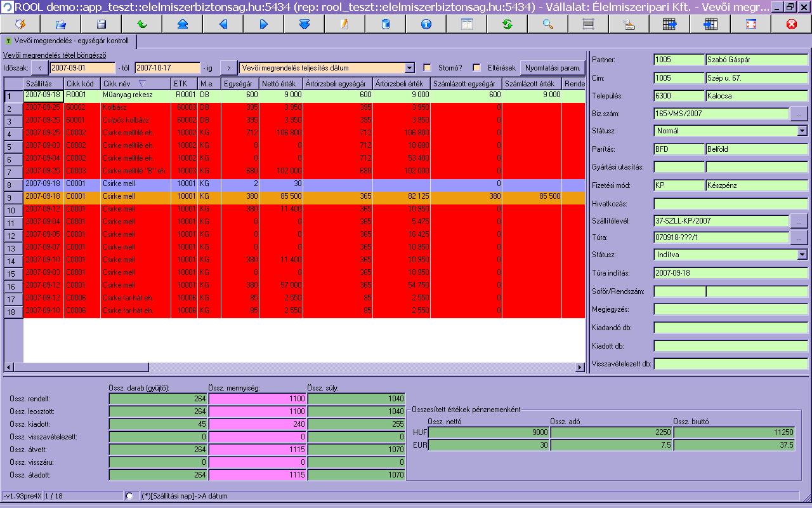The height and width of the screenshot is (508, 812).
Task: Click the blue info icon
Action: click(x=426, y=24)
